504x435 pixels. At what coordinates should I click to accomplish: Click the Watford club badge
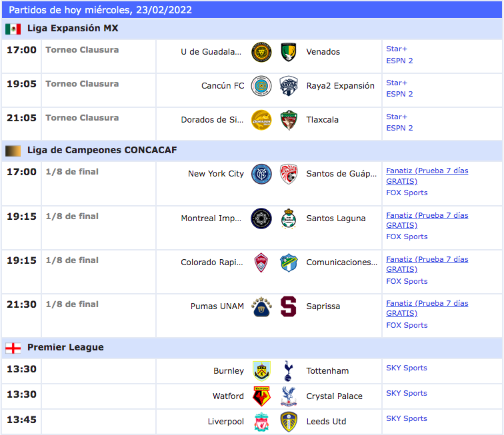(261, 396)
